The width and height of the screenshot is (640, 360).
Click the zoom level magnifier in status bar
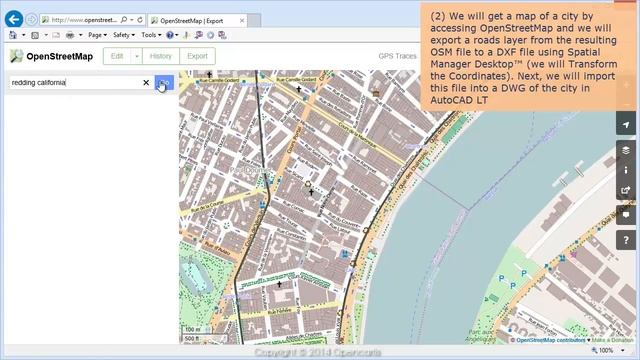coord(595,350)
